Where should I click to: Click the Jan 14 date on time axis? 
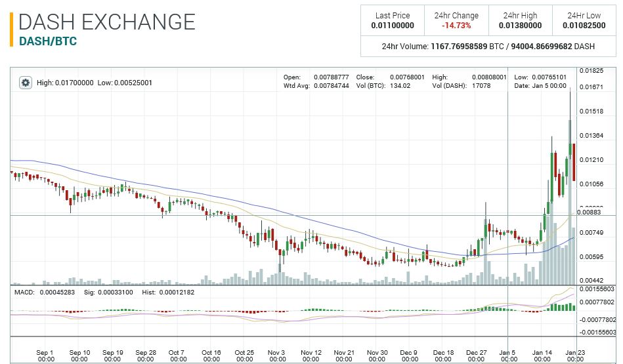tap(542, 355)
